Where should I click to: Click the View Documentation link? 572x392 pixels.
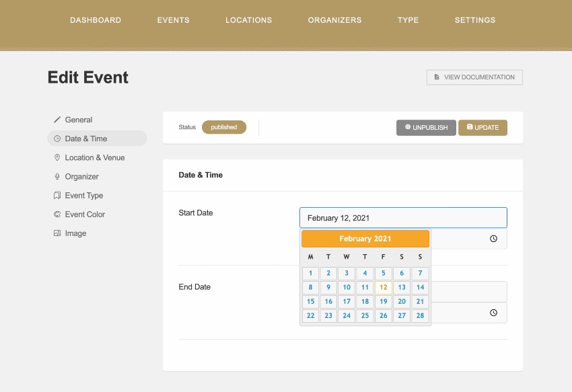click(x=474, y=77)
